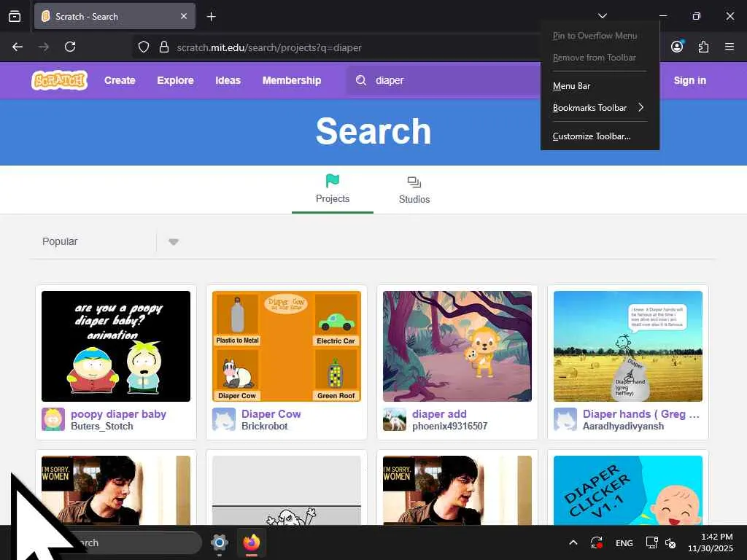Click the forward navigation arrow
This screenshot has width=747, height=560.
44,47
